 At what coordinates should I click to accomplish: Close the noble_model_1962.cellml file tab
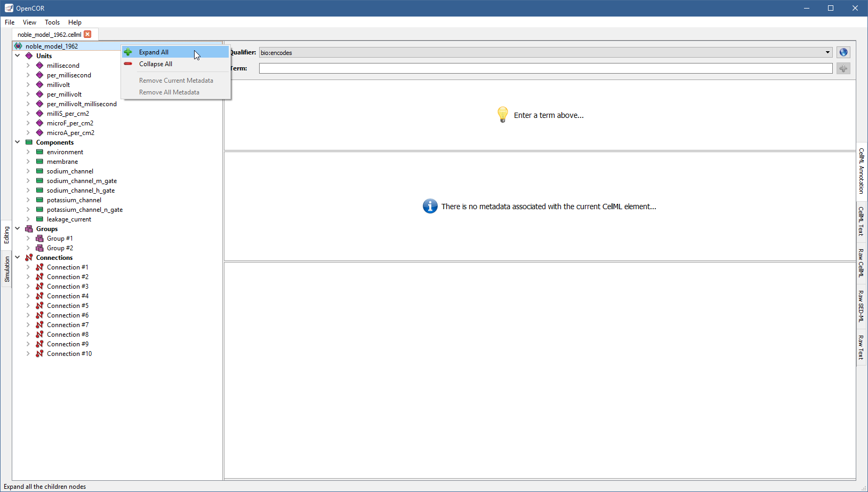(x=88, y=34)
